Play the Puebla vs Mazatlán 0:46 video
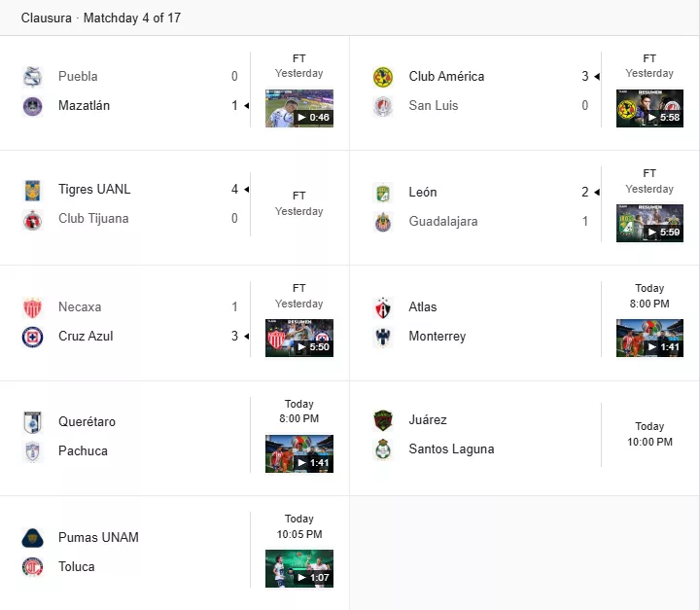The image size is (700, 610). pyautogui.click(x=299, y=108)
